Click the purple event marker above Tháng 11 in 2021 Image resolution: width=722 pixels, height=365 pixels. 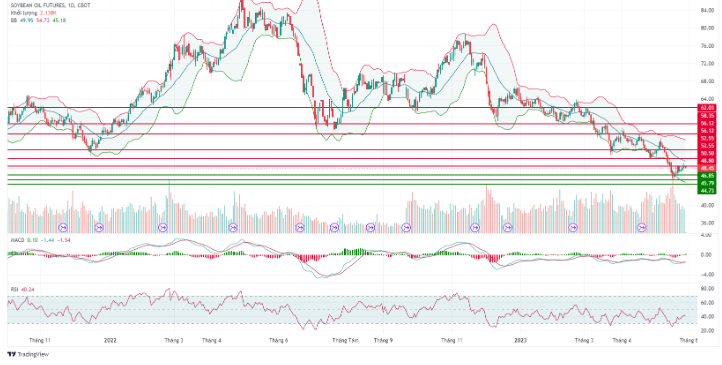(x=63, y=227)
